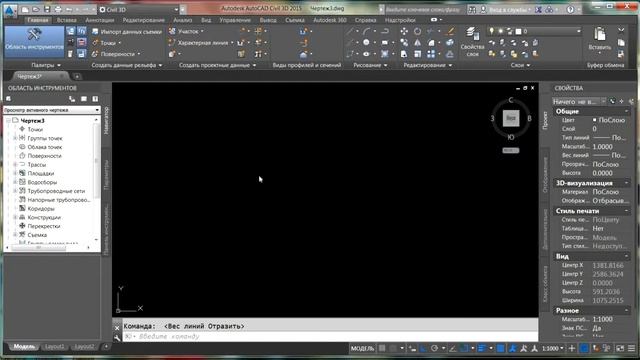Toggle object snap in status bar
The height and width of the screenshot is (360, 640).
coord(464,348)
